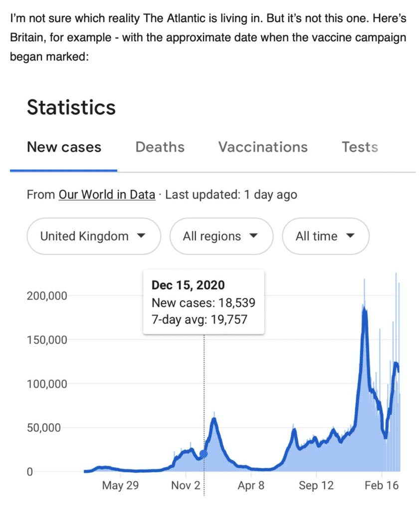Click the Statistics heading
Screen dimensions: 420x511
(x=71, y=108)
